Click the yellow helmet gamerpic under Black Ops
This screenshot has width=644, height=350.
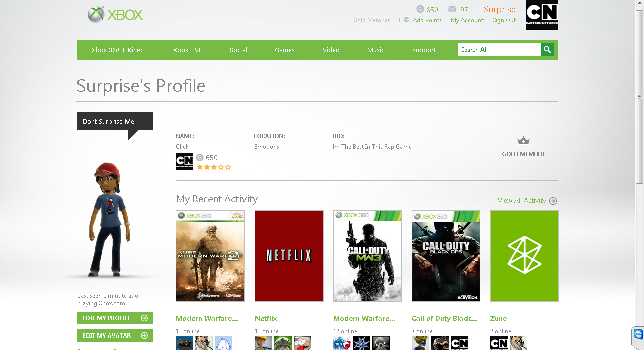coord(420,343)
